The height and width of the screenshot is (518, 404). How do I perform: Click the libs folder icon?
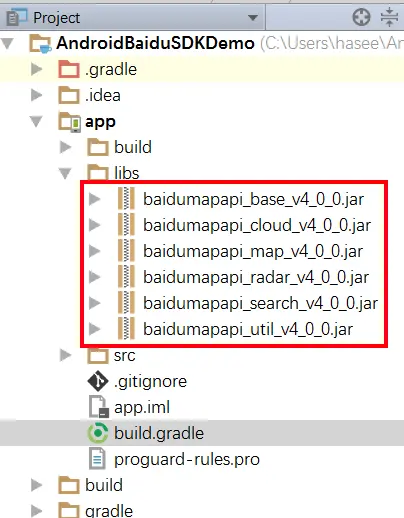point(98,172)
